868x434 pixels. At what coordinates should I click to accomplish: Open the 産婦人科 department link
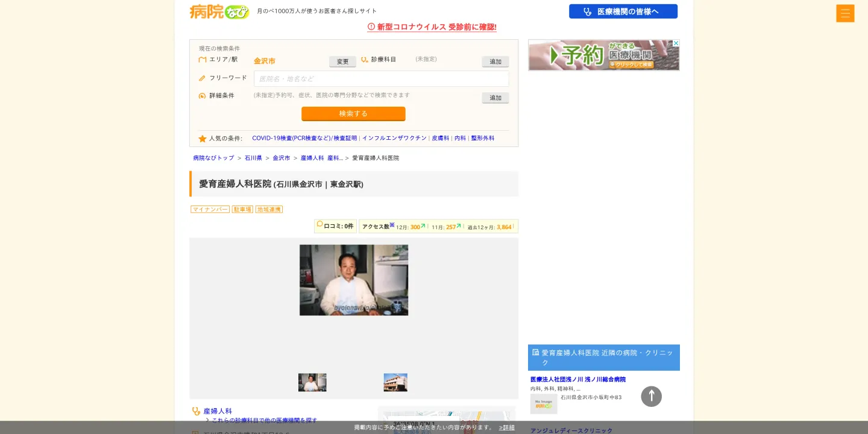coord(218,411)
